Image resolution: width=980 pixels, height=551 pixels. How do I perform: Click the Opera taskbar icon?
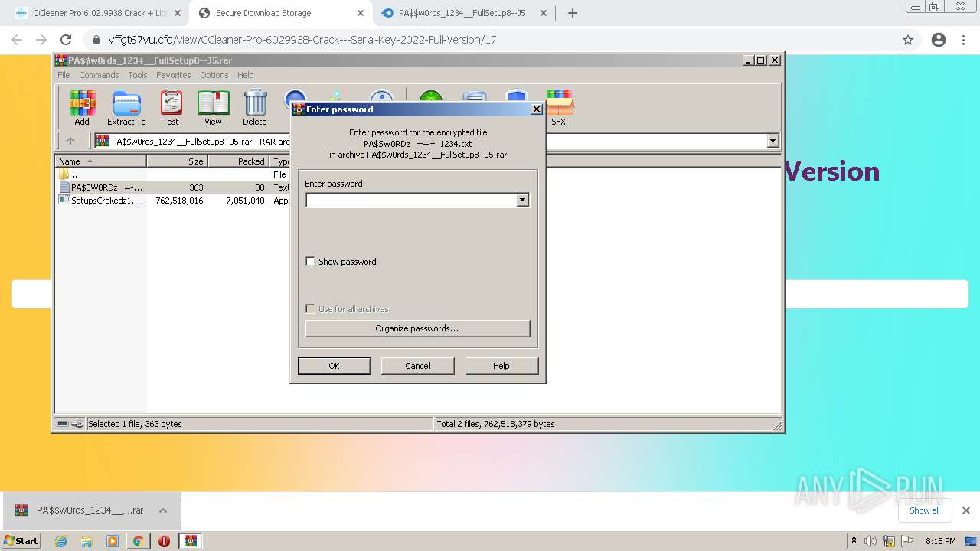164,541
